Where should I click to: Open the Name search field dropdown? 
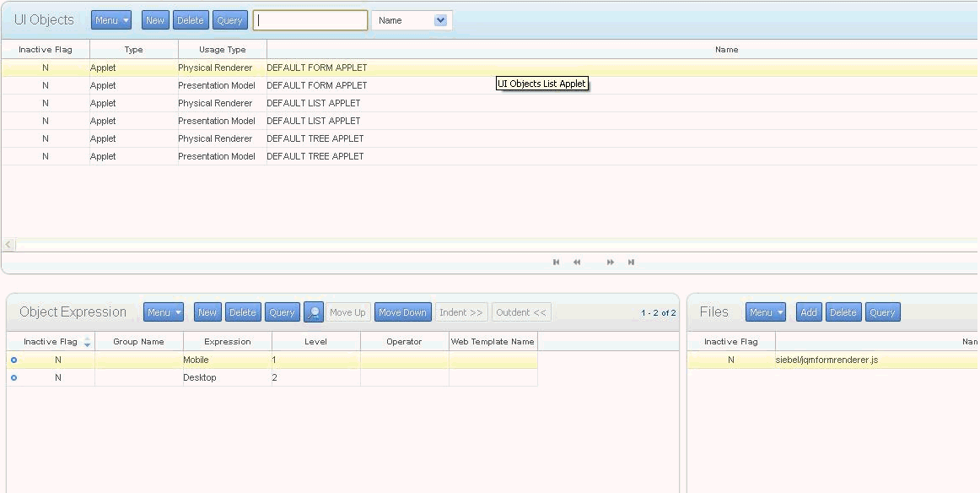pos(440,20)
